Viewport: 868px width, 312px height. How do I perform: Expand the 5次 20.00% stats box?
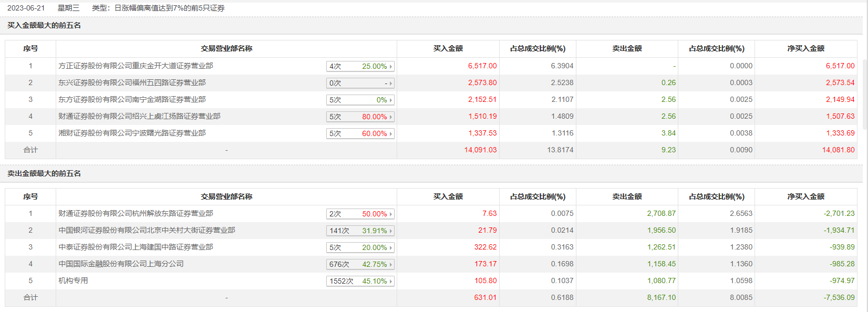pyautogui.click(x=360, y=247)
